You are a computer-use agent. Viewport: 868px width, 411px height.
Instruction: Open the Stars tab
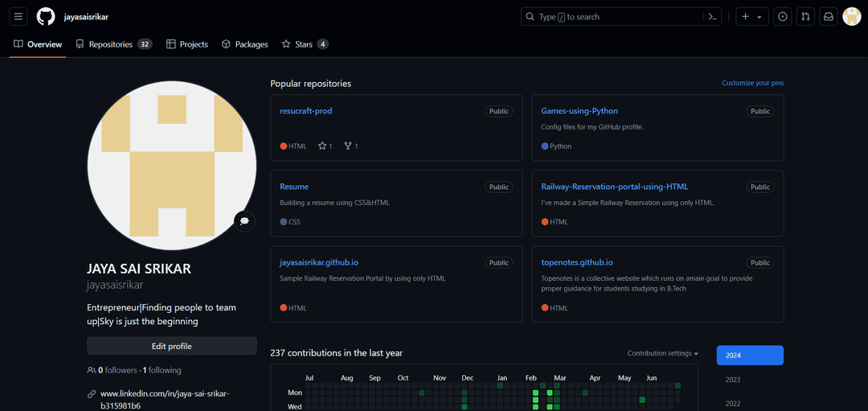[305, 44]
